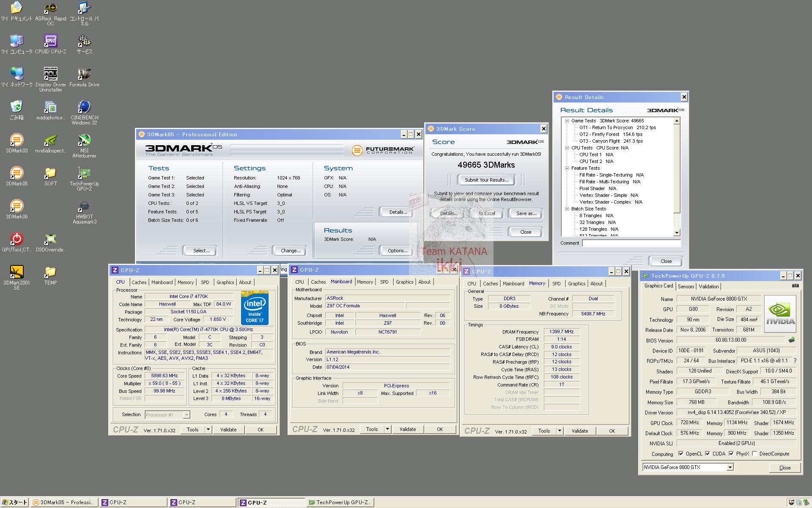Open Display Driver Uninstaller icon
Screen dimensions: 812x508
(x=50, y=79)
